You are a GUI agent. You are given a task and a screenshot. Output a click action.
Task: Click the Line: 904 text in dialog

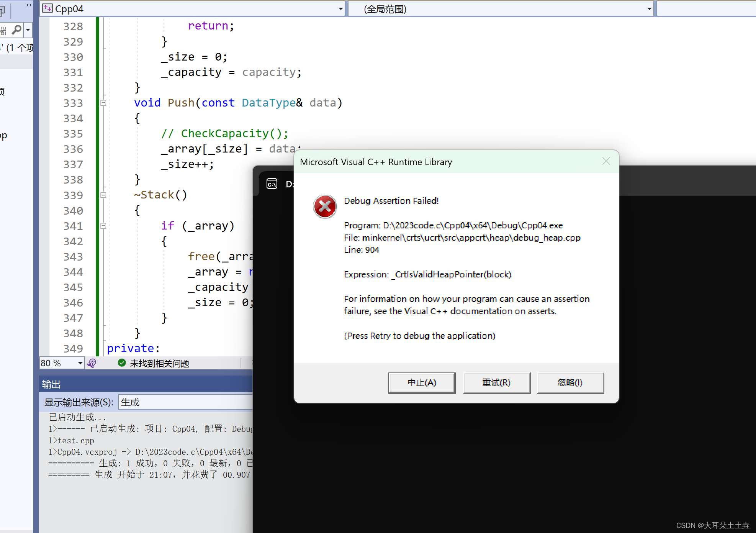[x=362, y=250]
